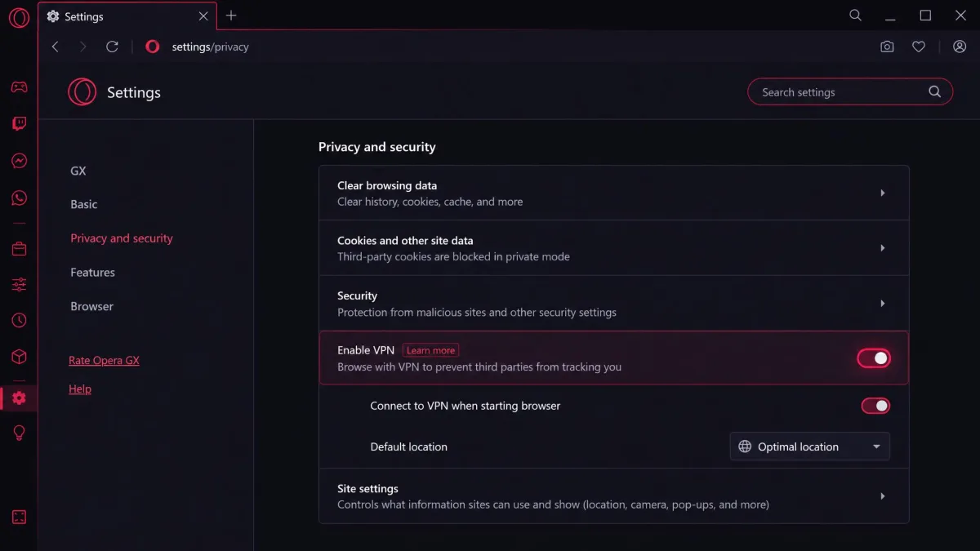Click the magnifier in Search settings box
Viewport: 980px width, 551px height.
[935, 91]
